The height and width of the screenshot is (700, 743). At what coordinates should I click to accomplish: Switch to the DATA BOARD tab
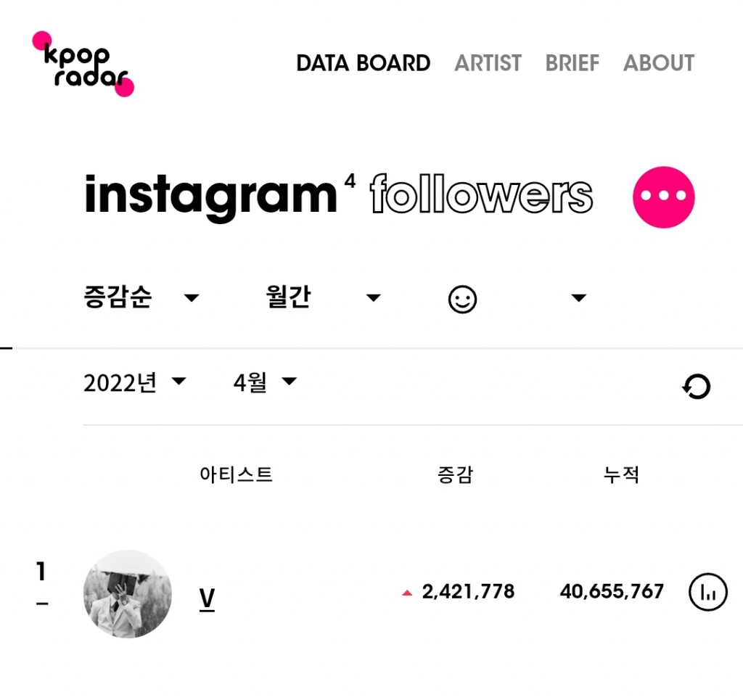point(364,63)
